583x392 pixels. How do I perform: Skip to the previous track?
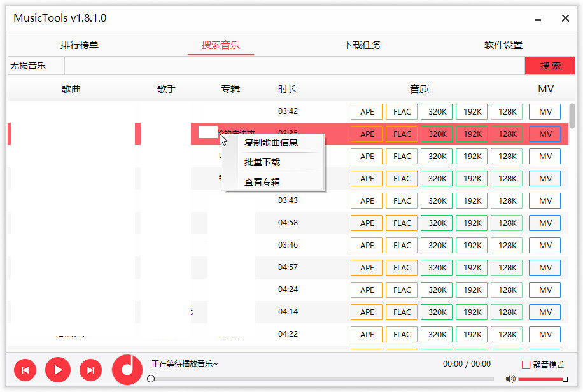25,370
